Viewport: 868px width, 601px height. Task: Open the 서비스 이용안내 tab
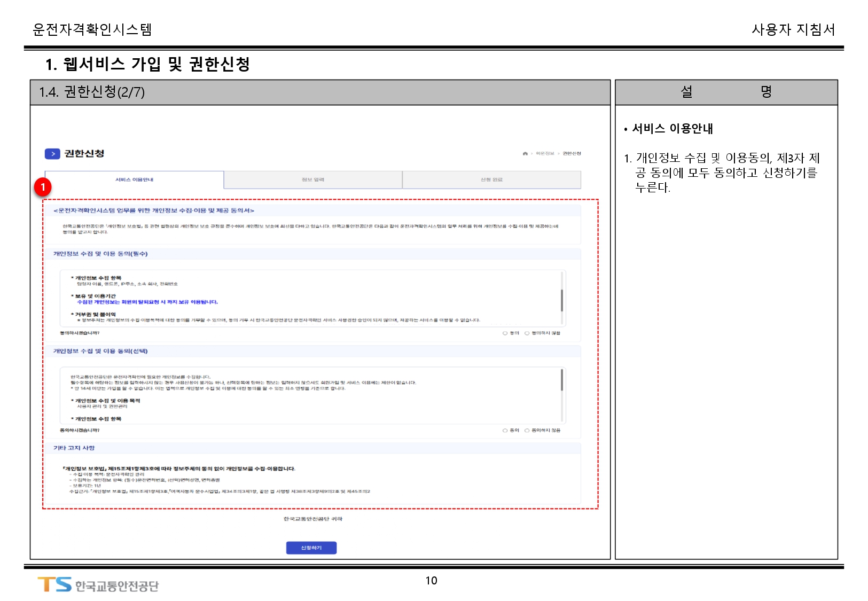[134, 180]
